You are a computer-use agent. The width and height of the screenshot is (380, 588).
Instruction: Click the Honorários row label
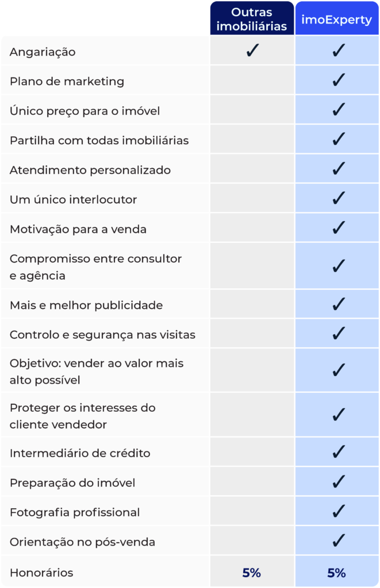(41, 572)
